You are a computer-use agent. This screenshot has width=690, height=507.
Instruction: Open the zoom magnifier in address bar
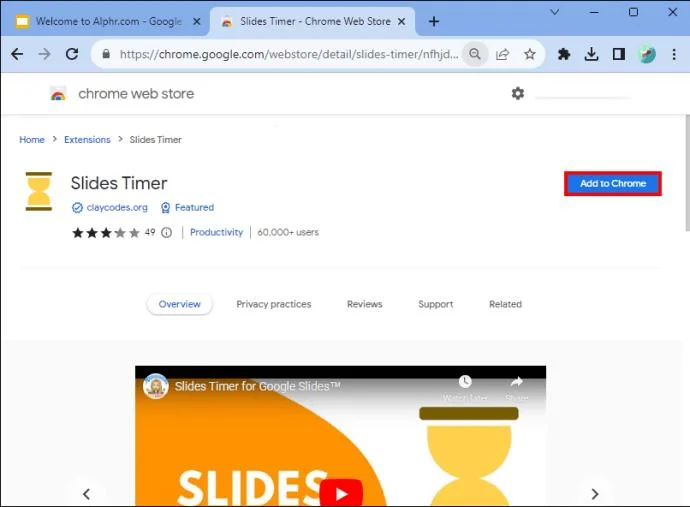point(474,54)
